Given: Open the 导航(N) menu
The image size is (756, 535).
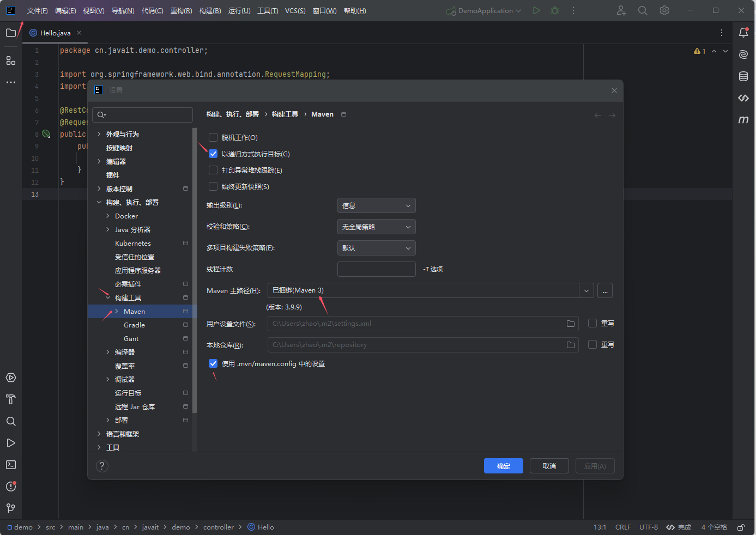Looking at the screenshot, I should pyautogui.click(x=123, y=11).
